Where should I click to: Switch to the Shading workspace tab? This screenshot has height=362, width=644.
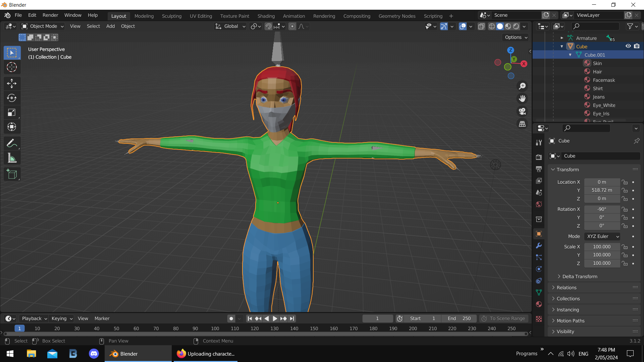coord(266,16)
